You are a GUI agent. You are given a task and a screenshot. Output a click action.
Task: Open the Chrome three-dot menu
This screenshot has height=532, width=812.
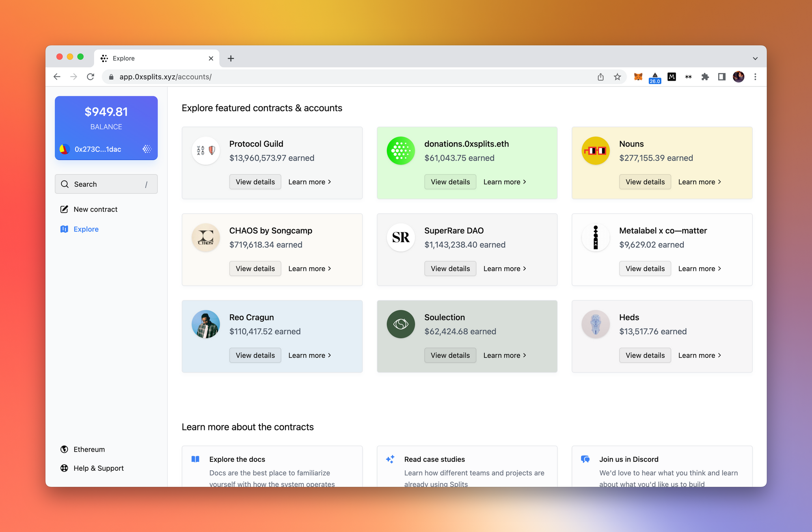pos(755,77)
